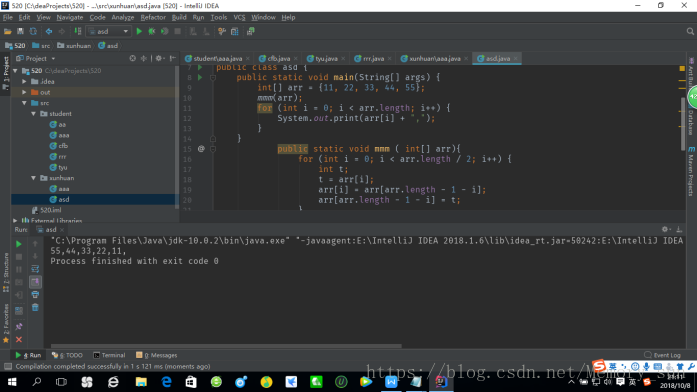The width and height of the screenshot is (697, 392).
Task: Click the Save All toolbar icon
Action: 20,32
